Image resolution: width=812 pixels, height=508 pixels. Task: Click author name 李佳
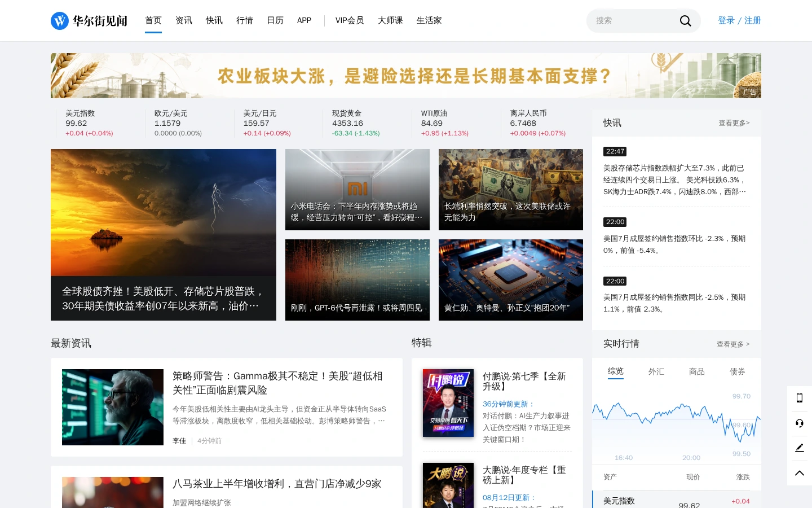(x=179, y=441)
